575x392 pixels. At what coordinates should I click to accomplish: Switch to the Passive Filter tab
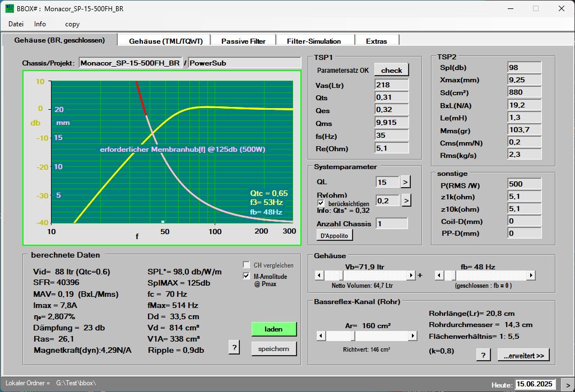(243, 41)
